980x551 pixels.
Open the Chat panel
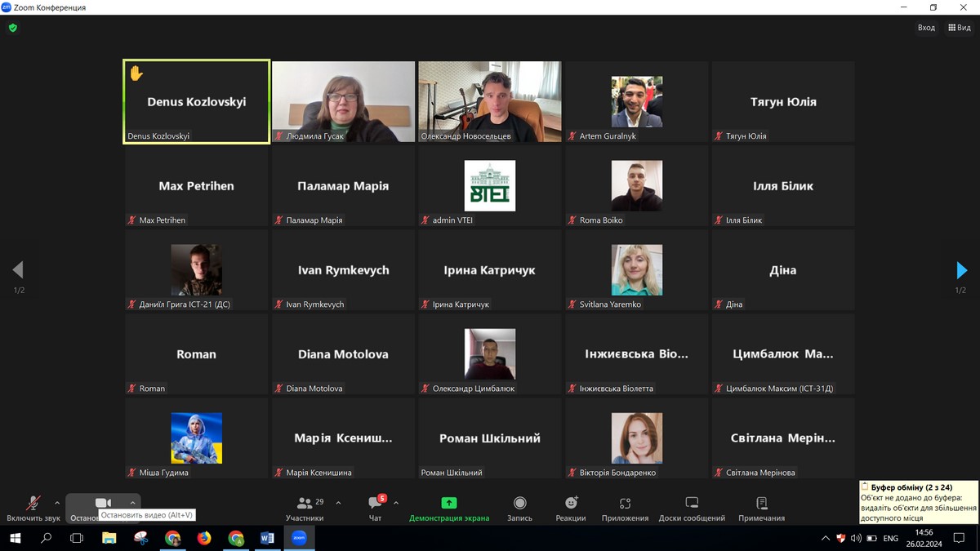click(375, 508)
